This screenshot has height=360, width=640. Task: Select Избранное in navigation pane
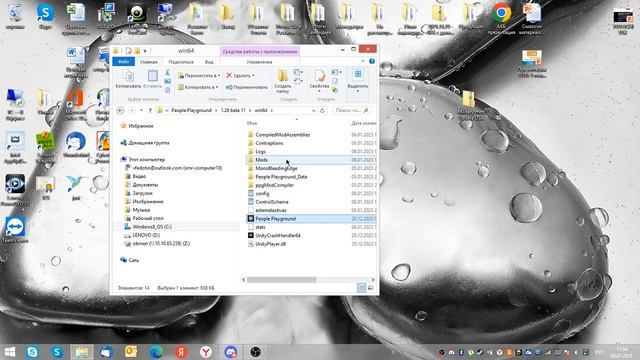pyautogui.click(x=141, y=126)
